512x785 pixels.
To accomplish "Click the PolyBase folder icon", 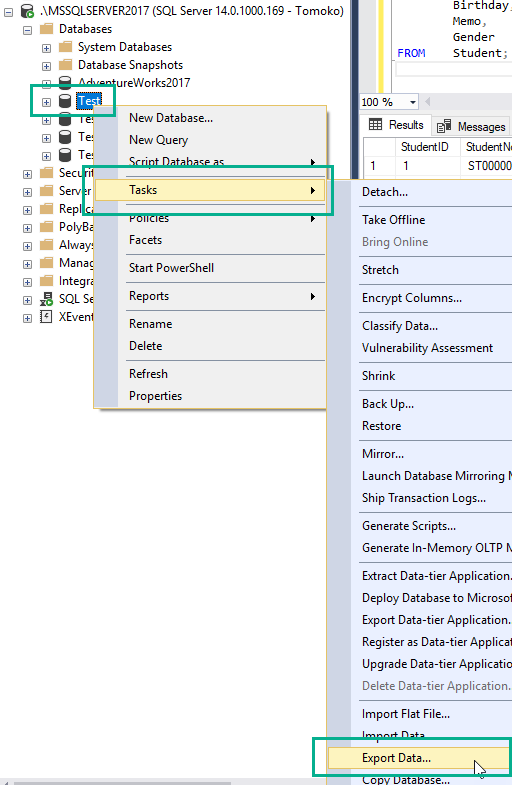I will pos(47,227).
